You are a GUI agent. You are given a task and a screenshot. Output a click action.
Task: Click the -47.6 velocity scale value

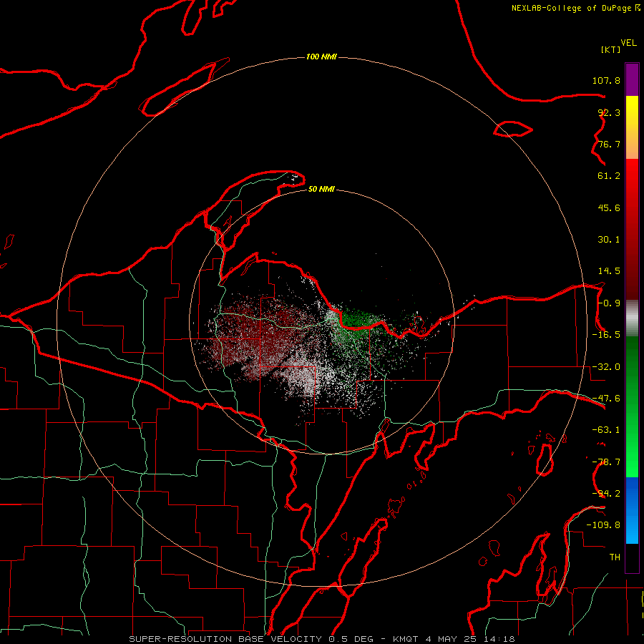pos(606,399)
